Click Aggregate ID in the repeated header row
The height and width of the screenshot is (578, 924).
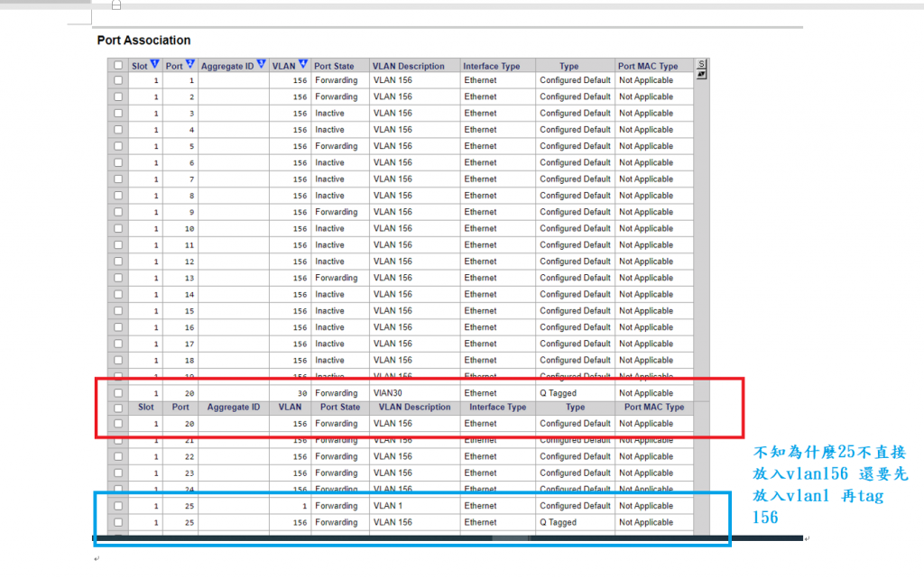[234, 408]
